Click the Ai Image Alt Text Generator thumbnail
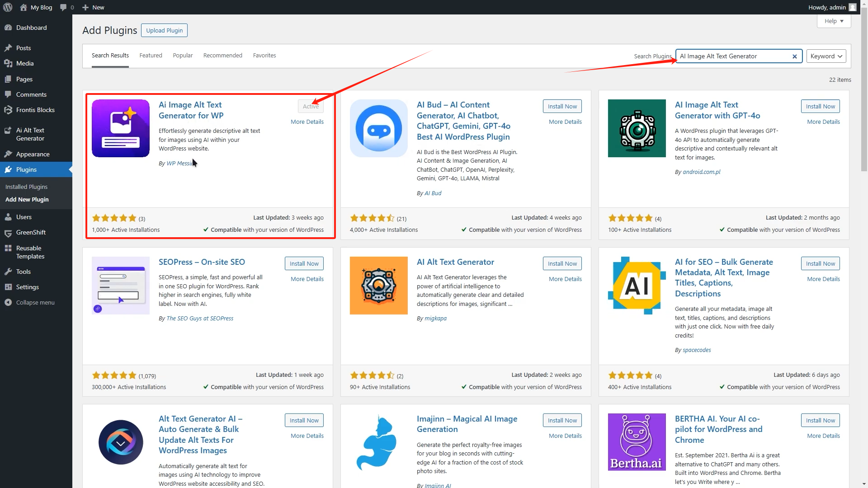This screenshot has width=868, height=488. tap(121, 128)
